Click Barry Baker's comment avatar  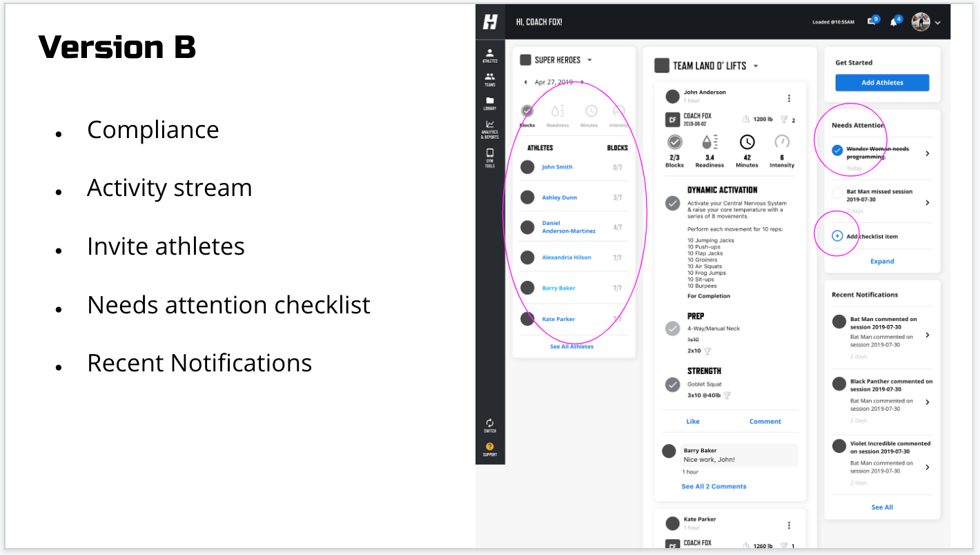(x=669, y=451)
